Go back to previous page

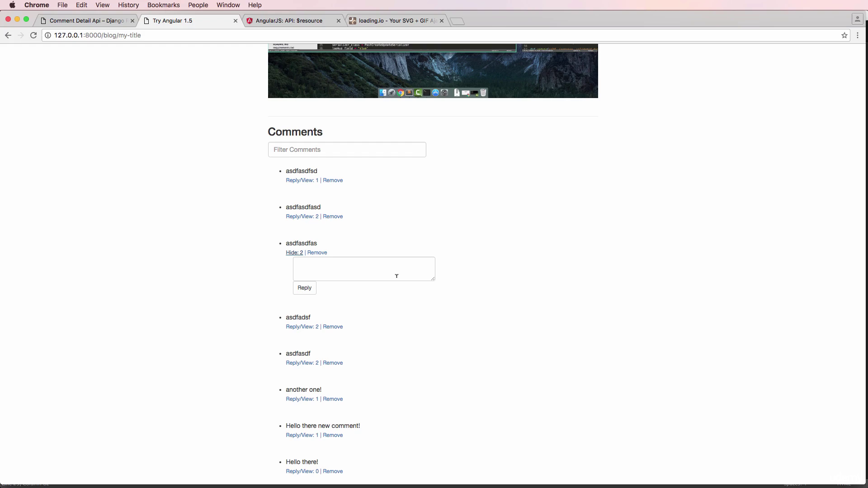tap(8, 35)
